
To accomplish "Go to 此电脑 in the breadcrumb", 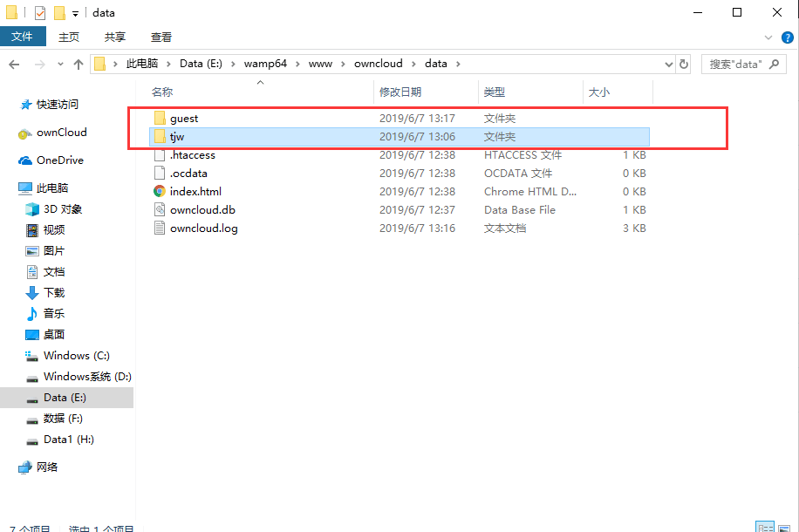I will pyautogui.click(x=142, y=64).
